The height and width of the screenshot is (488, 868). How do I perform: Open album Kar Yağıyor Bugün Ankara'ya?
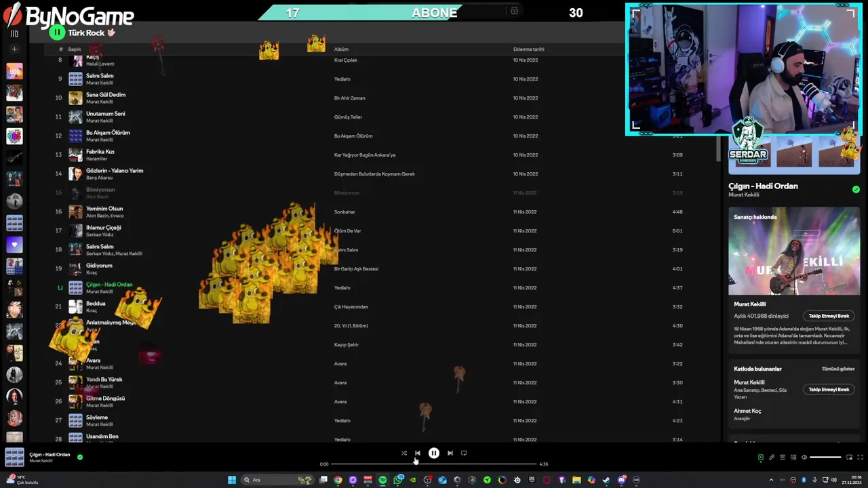(365, 155)
